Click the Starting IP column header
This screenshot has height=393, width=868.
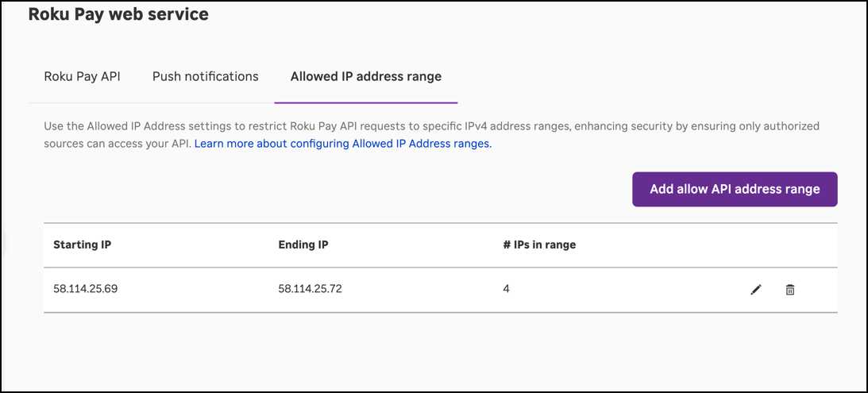(82, 245)
